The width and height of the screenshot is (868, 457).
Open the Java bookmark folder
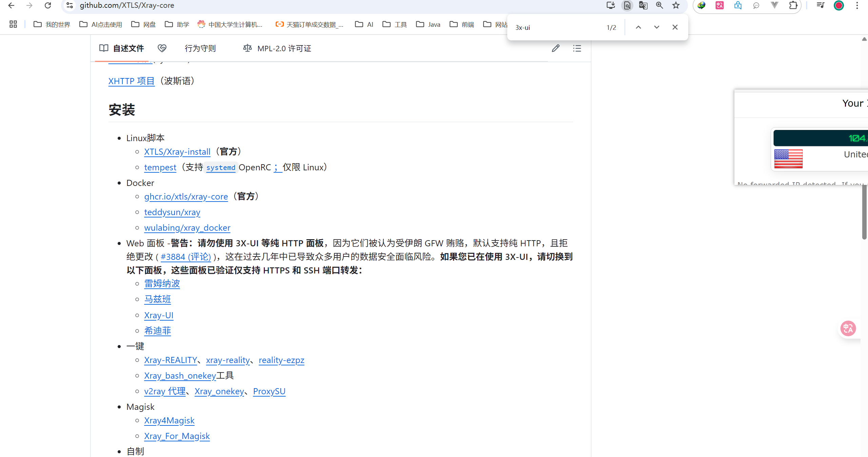coord(428,24)
